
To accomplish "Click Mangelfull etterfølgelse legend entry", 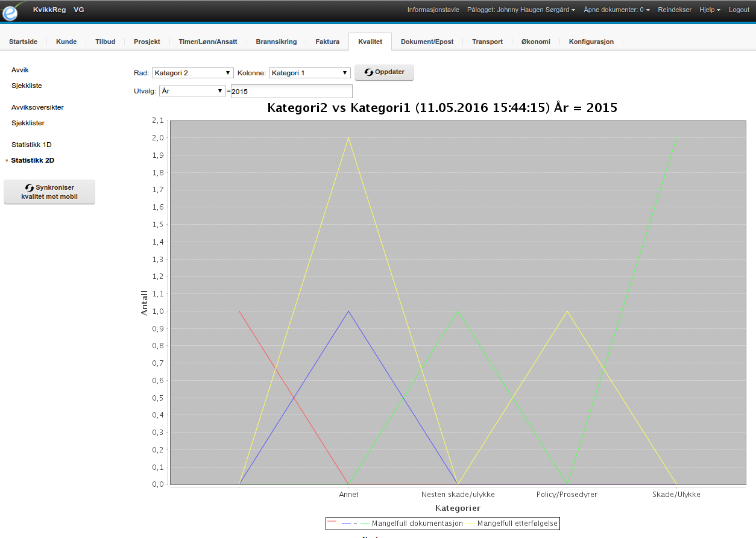I will pyautogui.click(x=518, y=524).
